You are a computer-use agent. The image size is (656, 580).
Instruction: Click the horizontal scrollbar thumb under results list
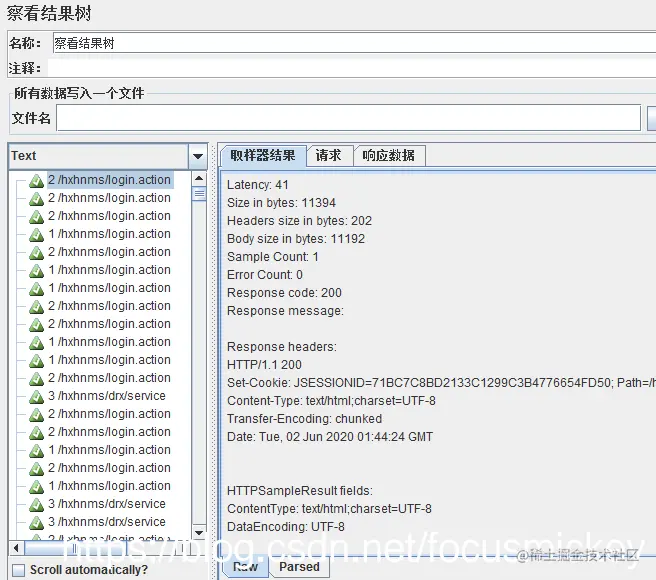coord(74,547)
